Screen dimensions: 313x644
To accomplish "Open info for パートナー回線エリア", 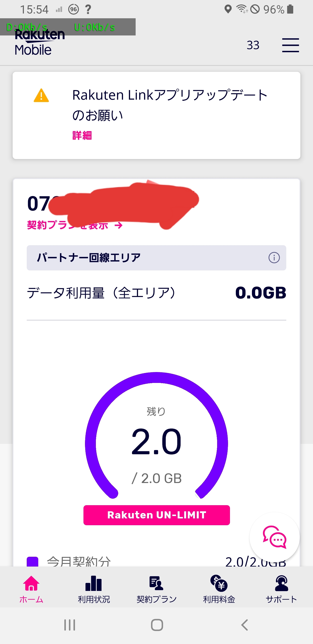I will (274, 258).
